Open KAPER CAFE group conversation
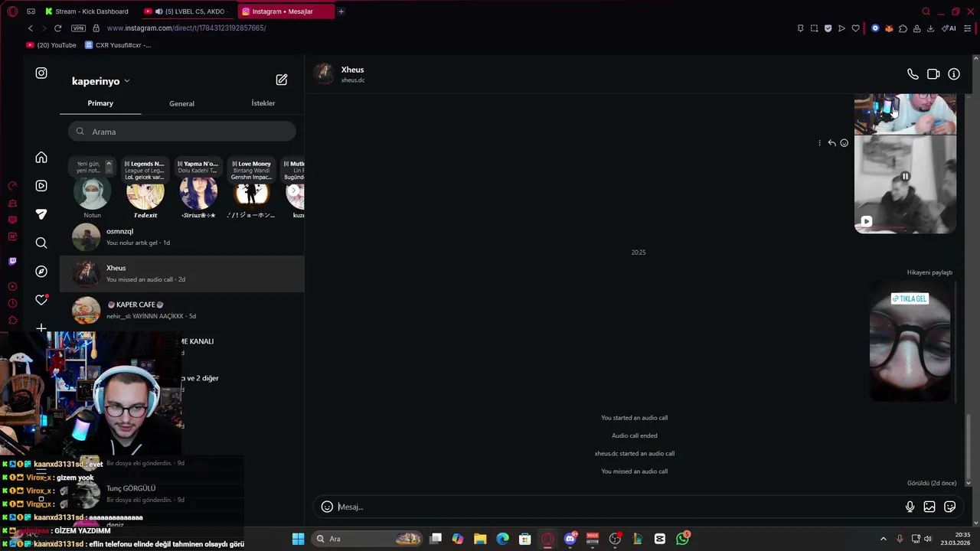The image size is (980, 551). point(182,310)
